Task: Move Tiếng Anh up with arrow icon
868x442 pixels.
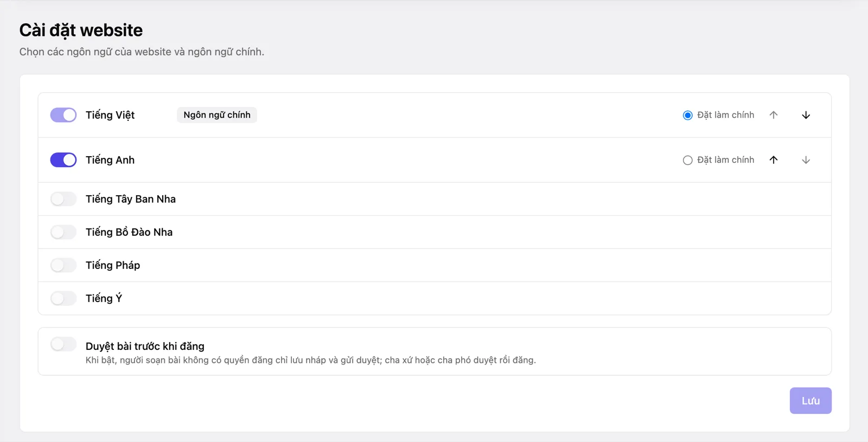Action: pyautogui.click(x=774, y=160)
